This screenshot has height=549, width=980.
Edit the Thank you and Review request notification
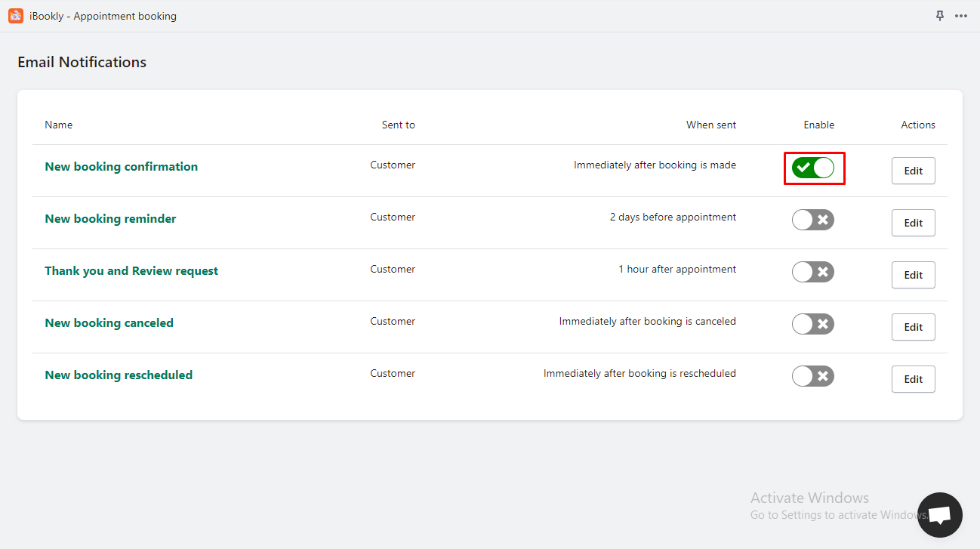coord(914,275)
